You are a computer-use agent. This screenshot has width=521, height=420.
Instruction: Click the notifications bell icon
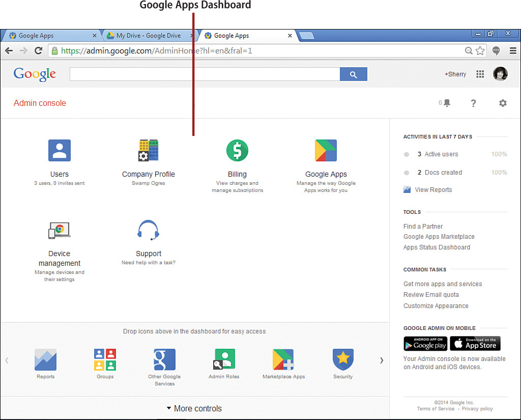pyautogui.click(x=447, y=103)
